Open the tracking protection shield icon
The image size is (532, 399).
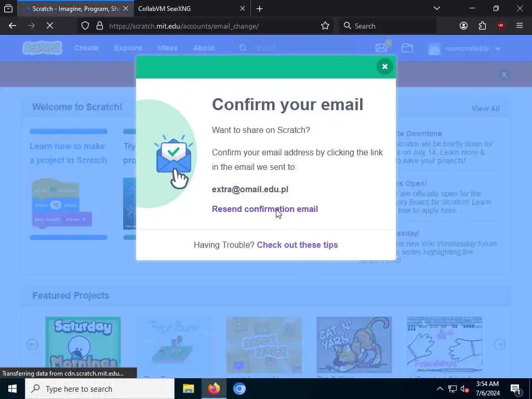point(85,26)
